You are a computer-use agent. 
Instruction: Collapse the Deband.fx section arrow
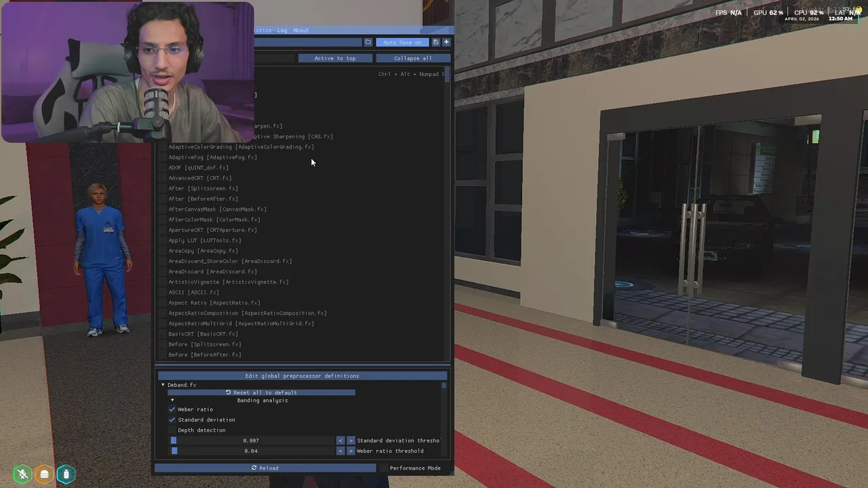pyautogui.click(x=163, y=385)
